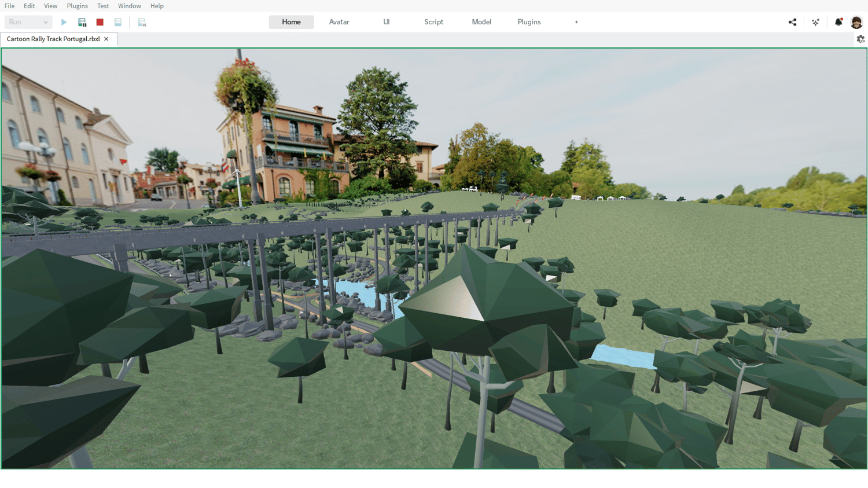Open the Plugins menu in menu bar

point(78,6)
